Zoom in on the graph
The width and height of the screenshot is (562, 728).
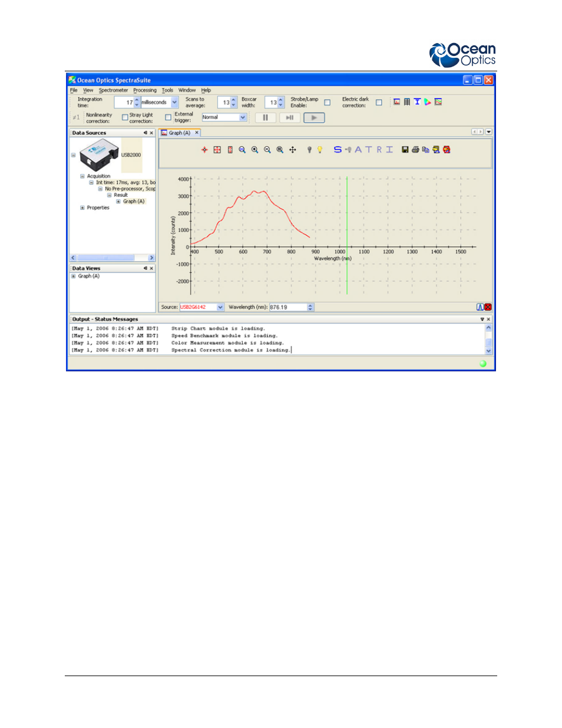(x=254, y=150)
